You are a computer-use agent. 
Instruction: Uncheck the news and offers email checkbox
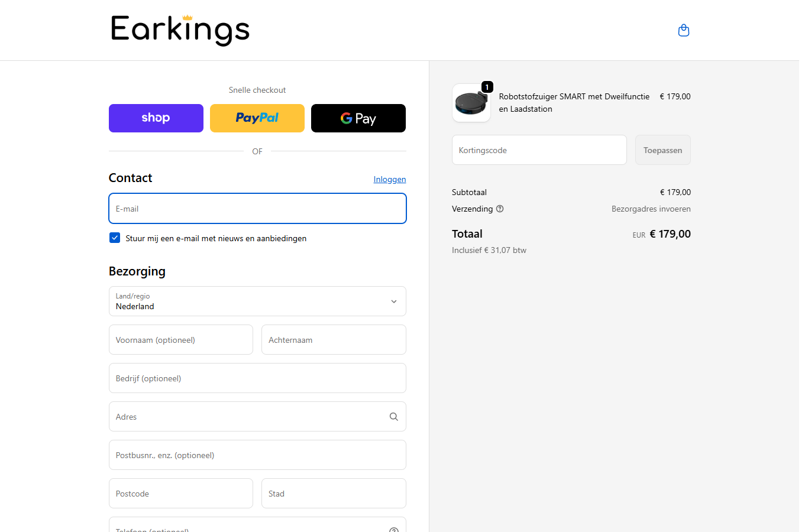pyautogui.click(x=115, y=238)
